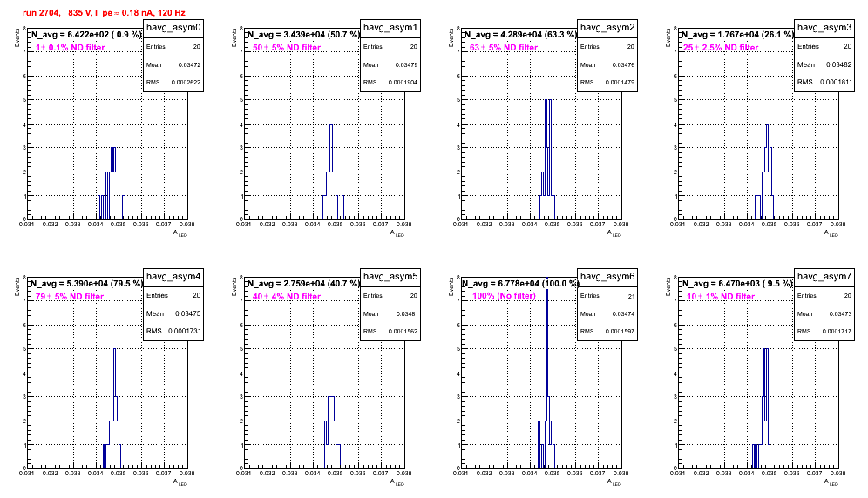Viewport: 868px width, 498px height.
Task: Click the run 2704 title text
Action: tap(104, 13)
